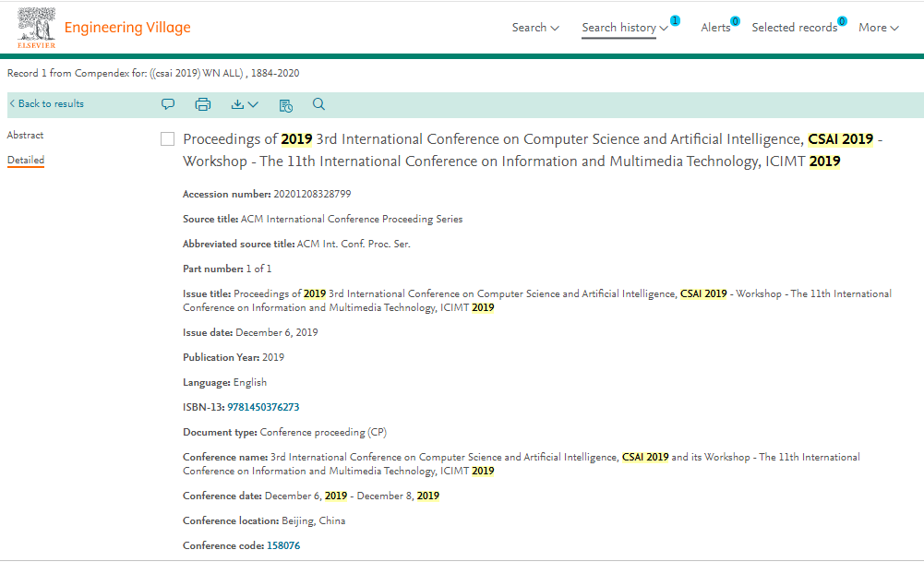Open the Selected records menu item
924x562 pixels.
click(795, 28)
